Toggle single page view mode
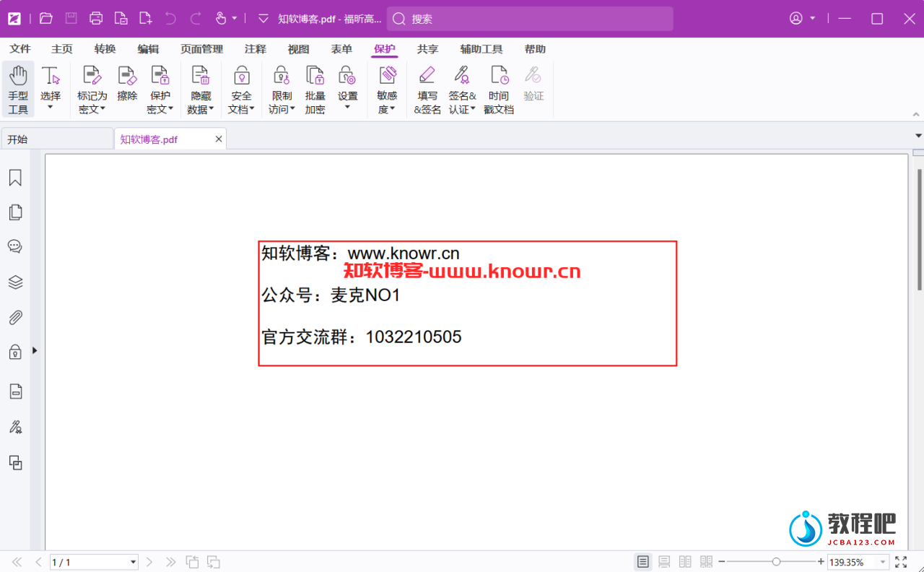924x572 pixels. [x=642, y=561]
